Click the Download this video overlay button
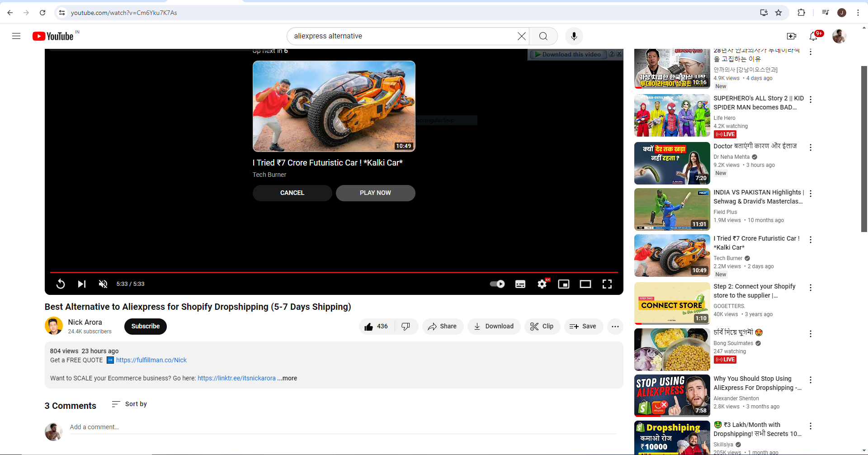This screenshot has width=868, height=455. coord(568,54)
